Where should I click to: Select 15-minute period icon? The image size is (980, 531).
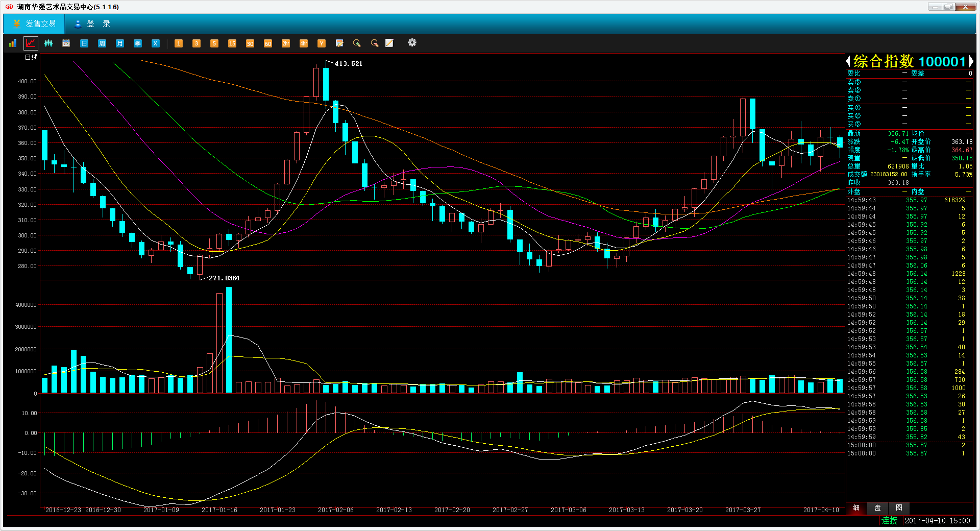point(232,43)
